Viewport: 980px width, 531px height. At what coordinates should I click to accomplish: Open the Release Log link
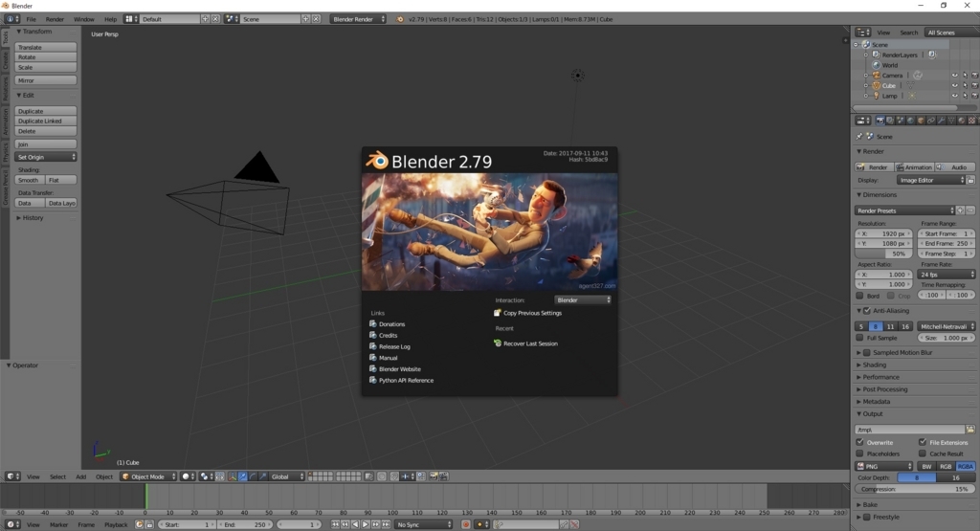point(394,346)
